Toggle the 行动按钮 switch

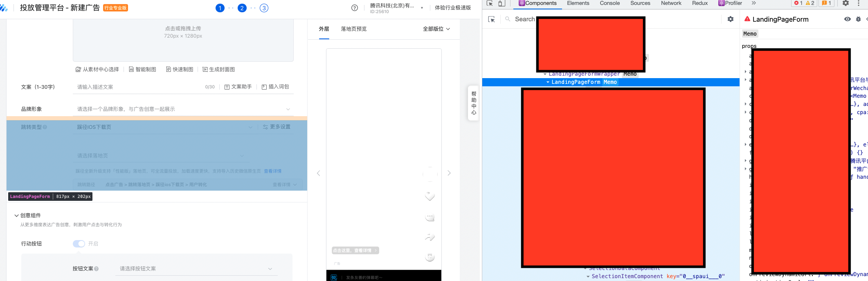coord(79,244)
